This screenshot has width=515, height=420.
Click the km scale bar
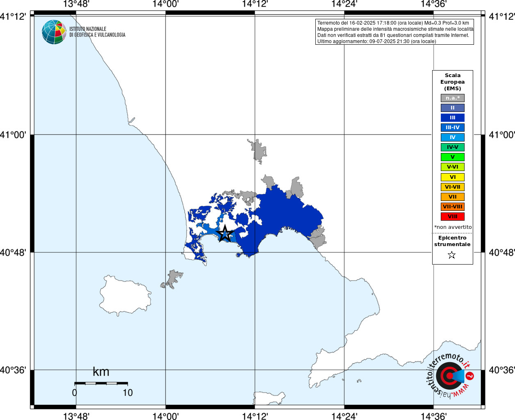coord(101,383)
